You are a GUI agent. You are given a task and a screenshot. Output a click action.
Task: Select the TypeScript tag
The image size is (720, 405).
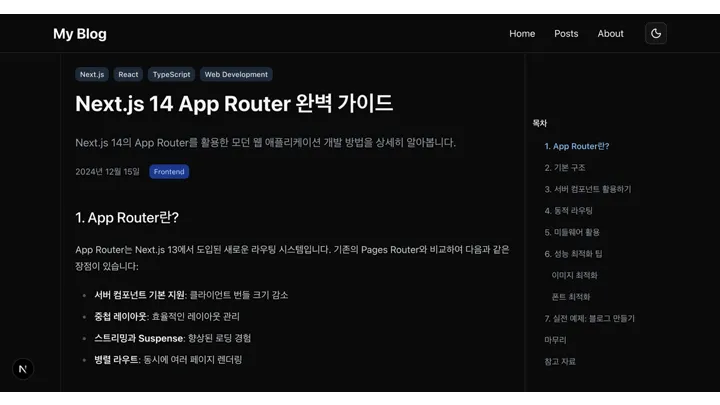(171, 74)
